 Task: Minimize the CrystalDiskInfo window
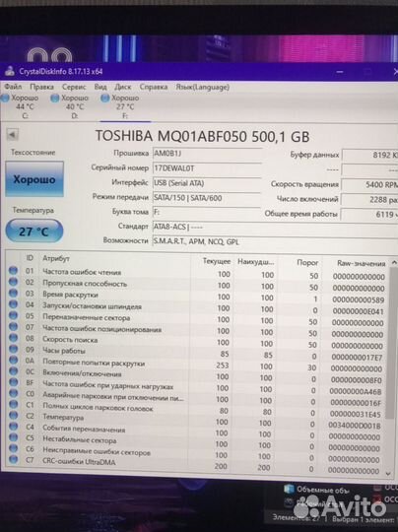tap(340, 72)
